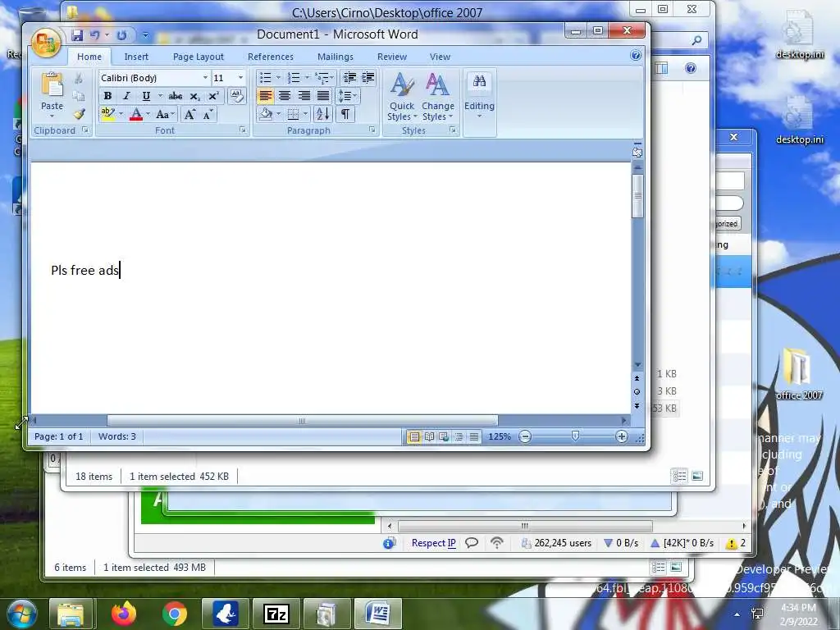The width and height of the screenshot is (840, 630).
Task: Switch to Full Screen Reading view
Action: [x=429, y=436]
